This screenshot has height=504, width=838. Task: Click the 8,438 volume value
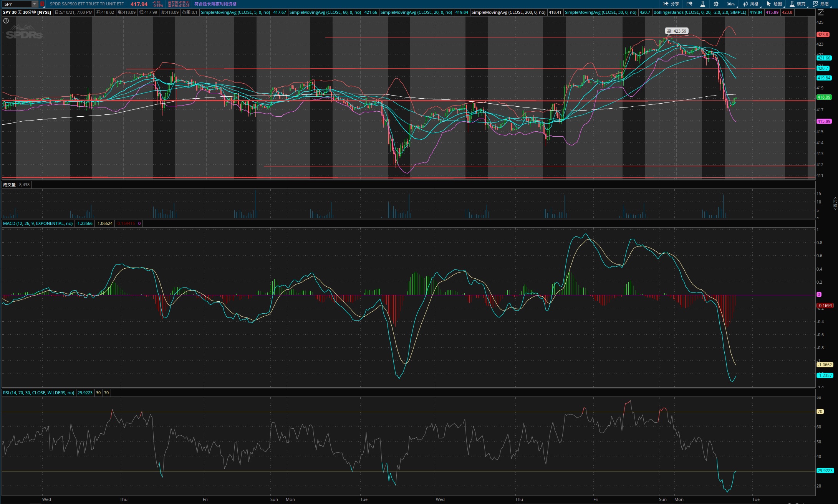click(24, 185)
